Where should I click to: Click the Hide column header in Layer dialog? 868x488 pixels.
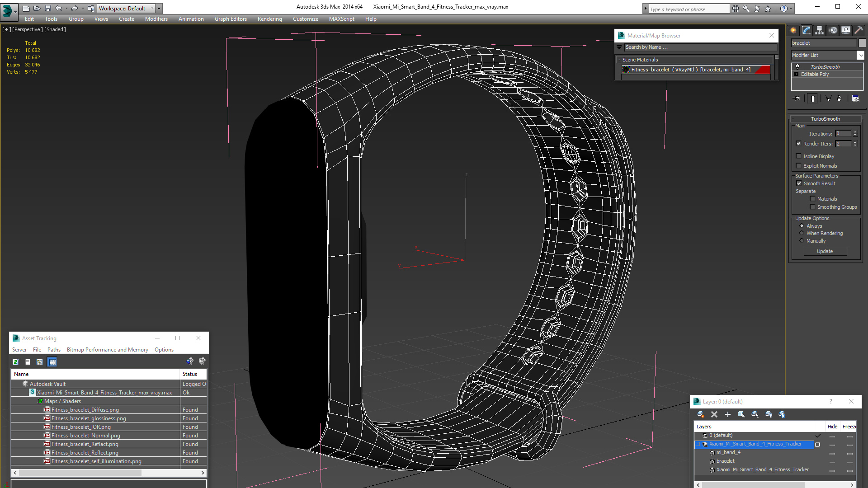(833, 427)
